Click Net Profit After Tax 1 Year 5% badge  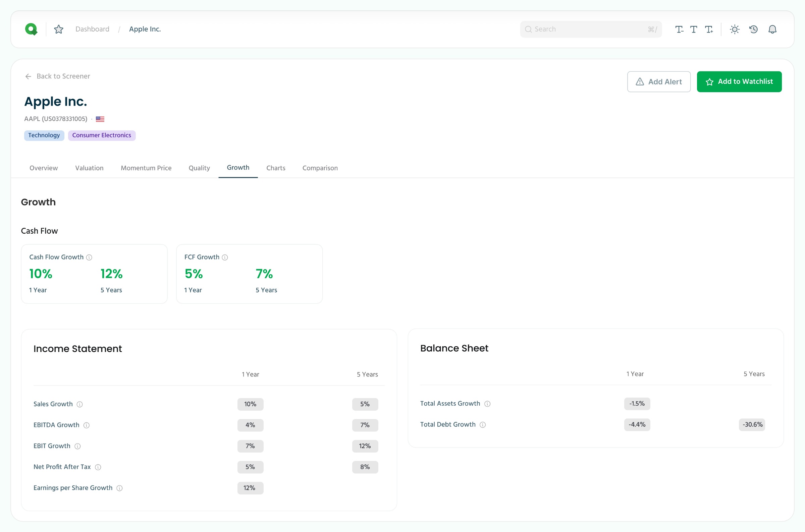click(x=251, y=467)
